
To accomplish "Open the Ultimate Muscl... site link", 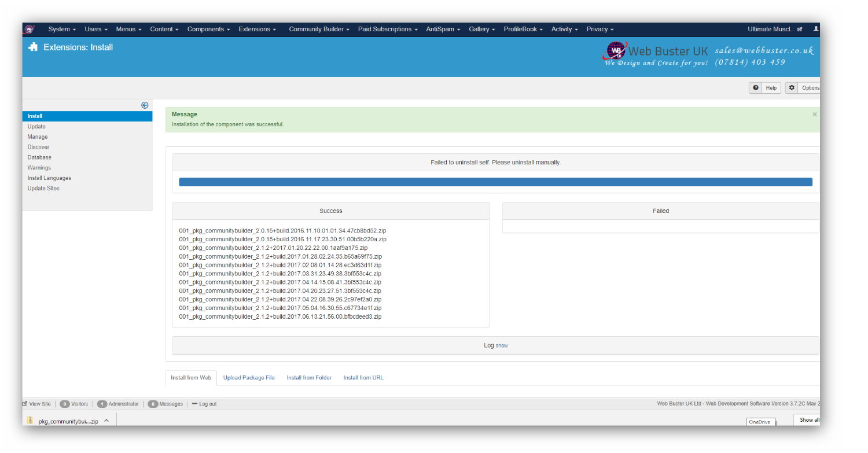I will [x=775, y=29].
